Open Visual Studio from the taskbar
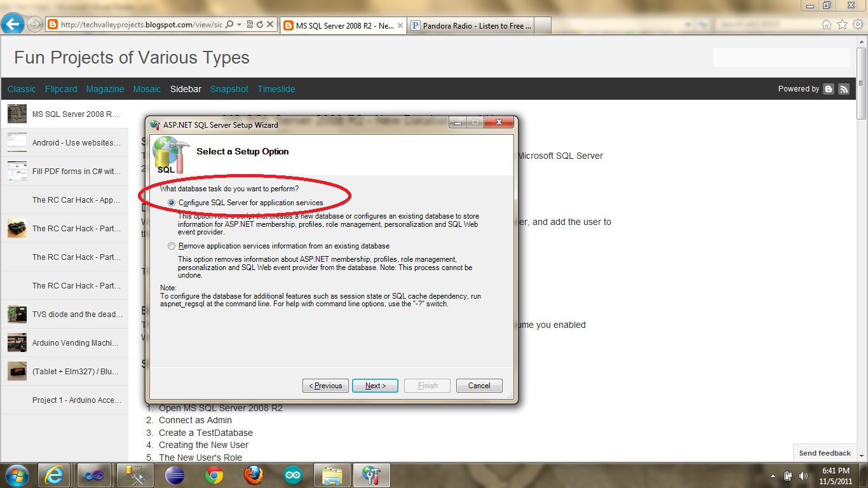 point(94,475)
